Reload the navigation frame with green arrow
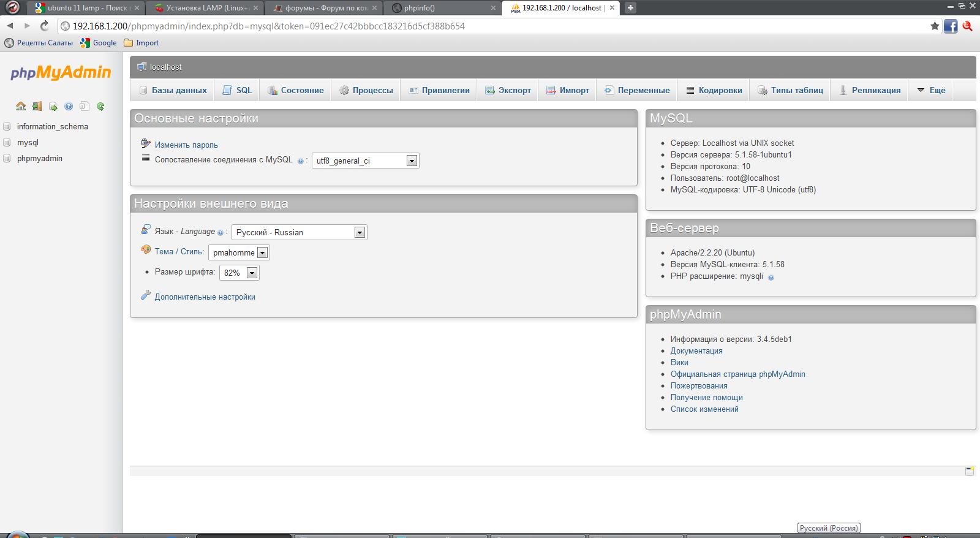Screen dimensions: 980x538 coord(100,106)
